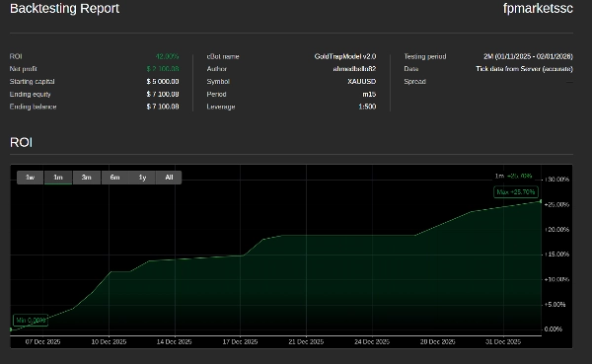Click the 24 Dec 2025 axis date
Image resolution: width=592 pixels, height=364 pixels.
pos(372,341)
